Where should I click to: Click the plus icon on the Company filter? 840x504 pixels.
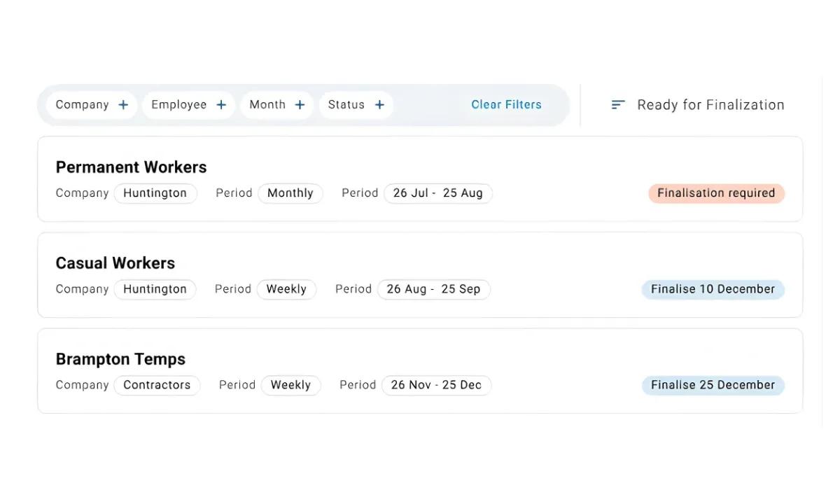click(122, 104)
